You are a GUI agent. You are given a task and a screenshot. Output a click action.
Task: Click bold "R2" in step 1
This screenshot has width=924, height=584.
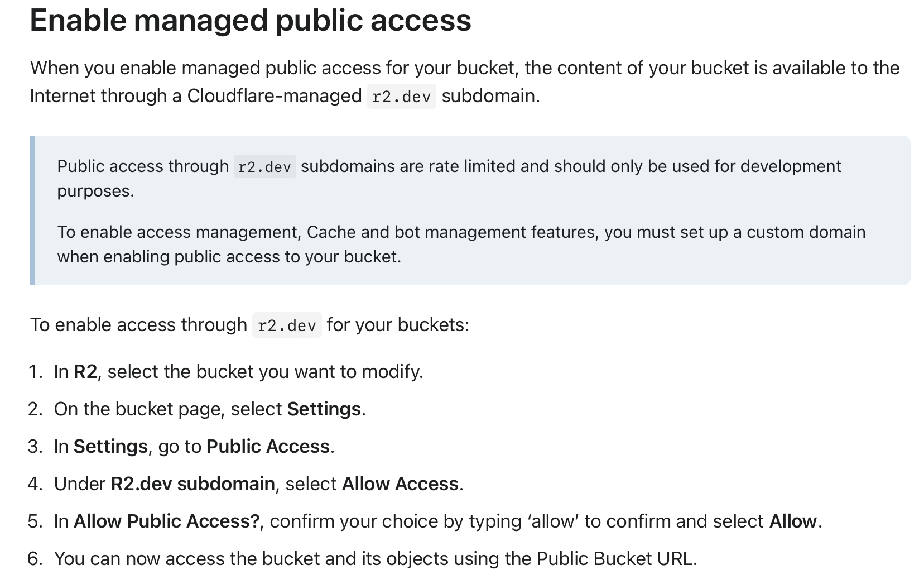tap(85, 372)
